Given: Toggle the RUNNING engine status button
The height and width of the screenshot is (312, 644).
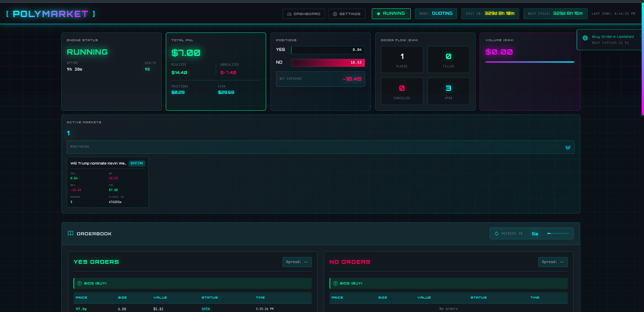Looking at the screenshot, I should click(x=391, y=14).
